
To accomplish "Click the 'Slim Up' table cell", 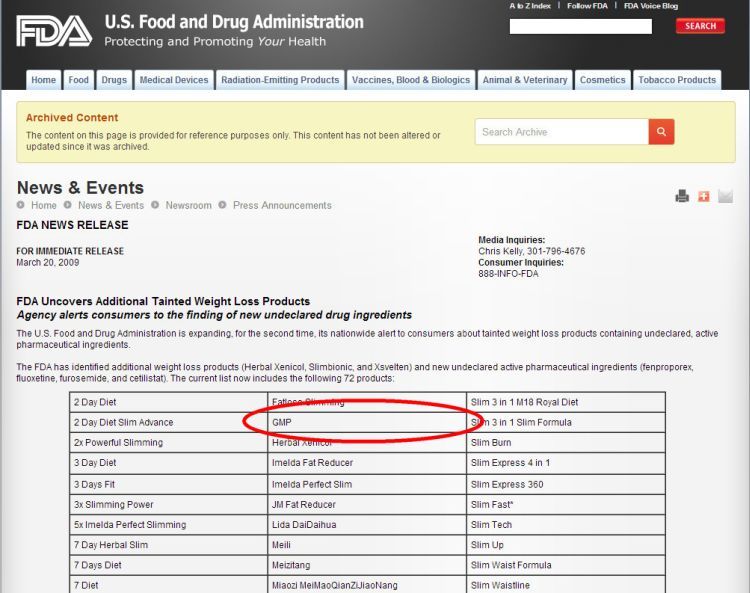I will click(566, 545).
